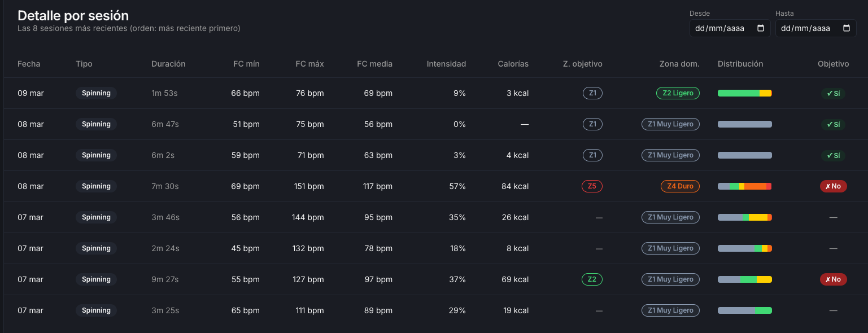Image resolution: width=868 pixels, height=333 pixels.
Task: Click the 'FC máx' column header
Action: (x=309, y=64)
